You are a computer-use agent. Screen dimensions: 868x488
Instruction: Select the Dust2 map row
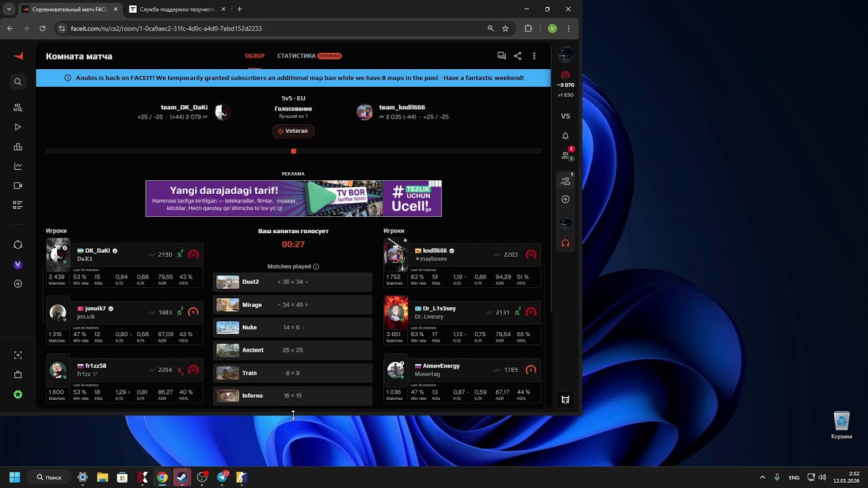coord(293,282)
